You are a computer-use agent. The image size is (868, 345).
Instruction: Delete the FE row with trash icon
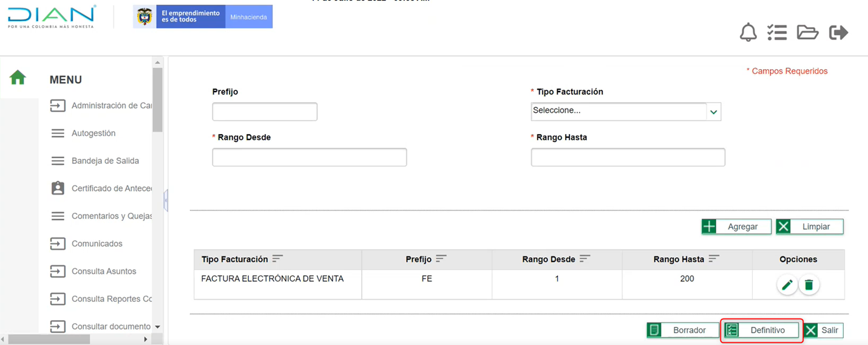point(809,285)
